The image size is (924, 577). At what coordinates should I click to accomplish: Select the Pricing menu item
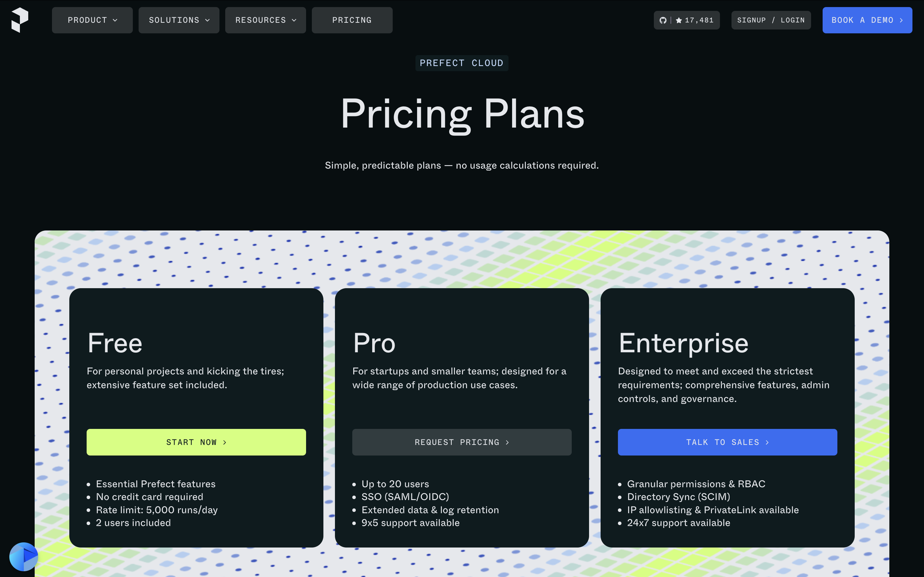click(352, 20)
